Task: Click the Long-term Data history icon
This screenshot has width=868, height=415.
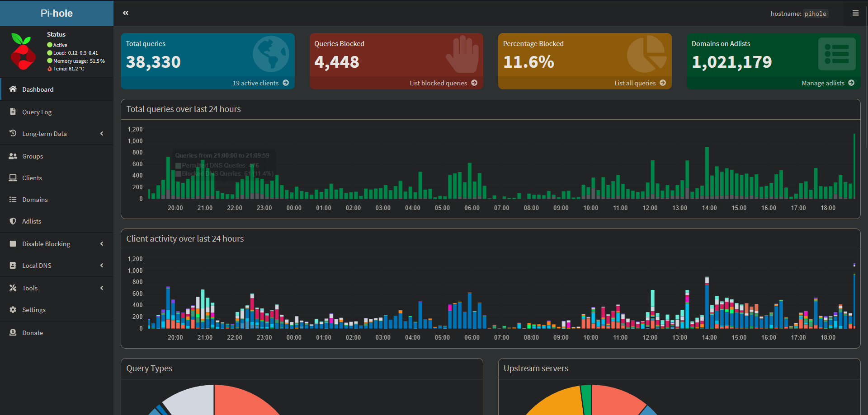Action: (13, 133)
